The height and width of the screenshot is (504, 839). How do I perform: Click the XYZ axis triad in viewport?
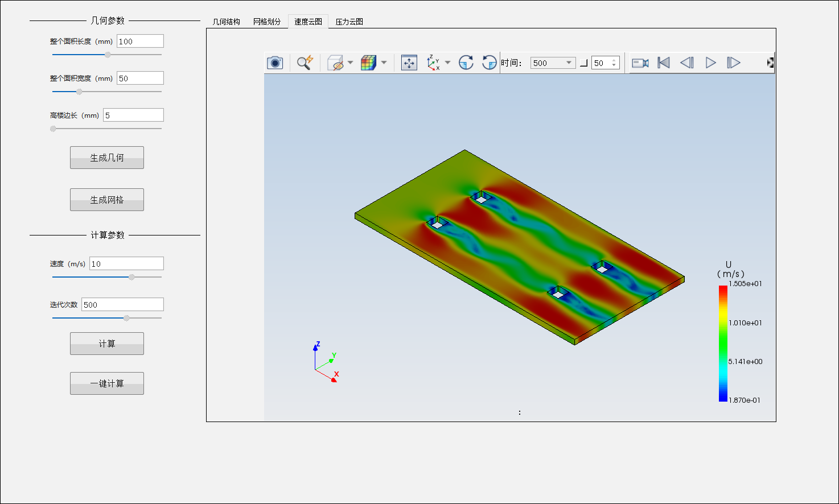(x=326, y=362)
